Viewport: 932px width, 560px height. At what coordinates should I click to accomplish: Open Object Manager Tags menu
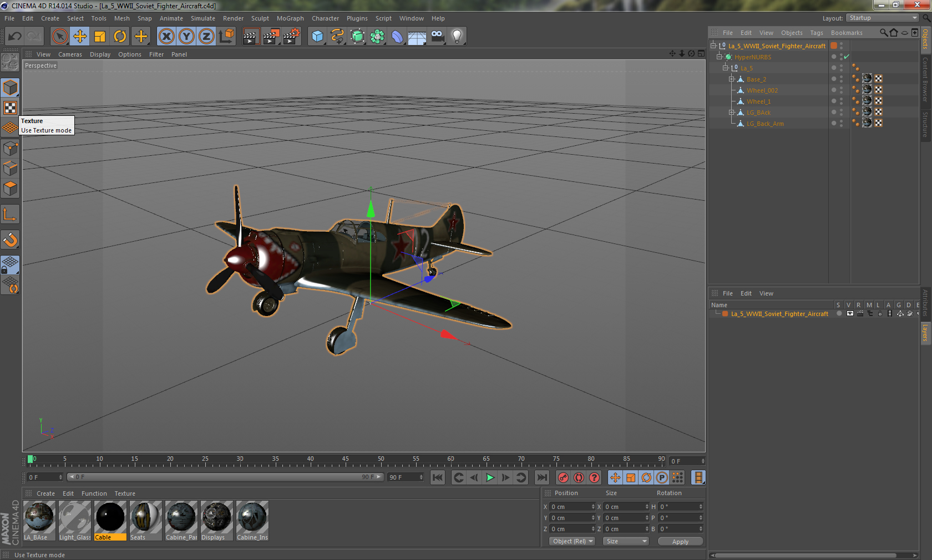pos(817,33)
